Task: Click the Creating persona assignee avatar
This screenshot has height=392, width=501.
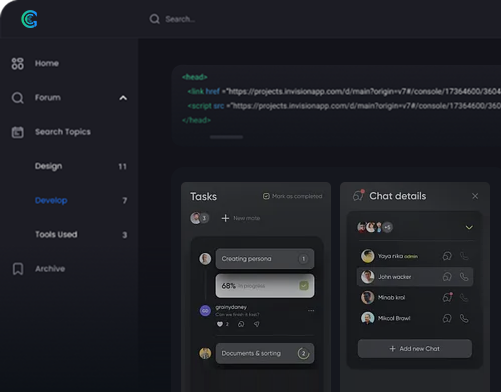Action: click(205, 259)
